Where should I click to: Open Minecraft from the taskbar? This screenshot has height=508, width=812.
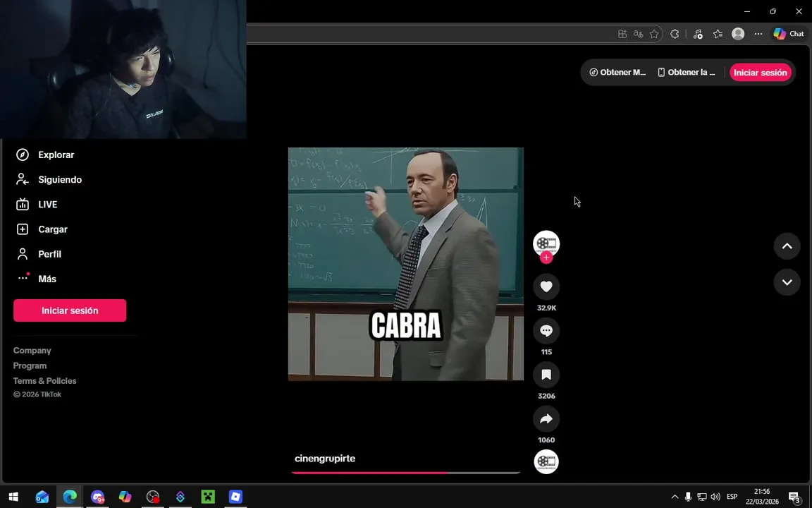(208, 497)
